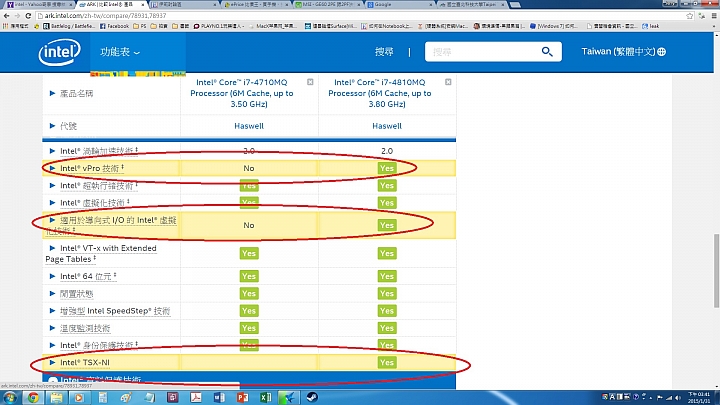The height and width of the screenshot is (405, 720).
Task: Open Excel from the taskbar
Action: coord(265,397)
